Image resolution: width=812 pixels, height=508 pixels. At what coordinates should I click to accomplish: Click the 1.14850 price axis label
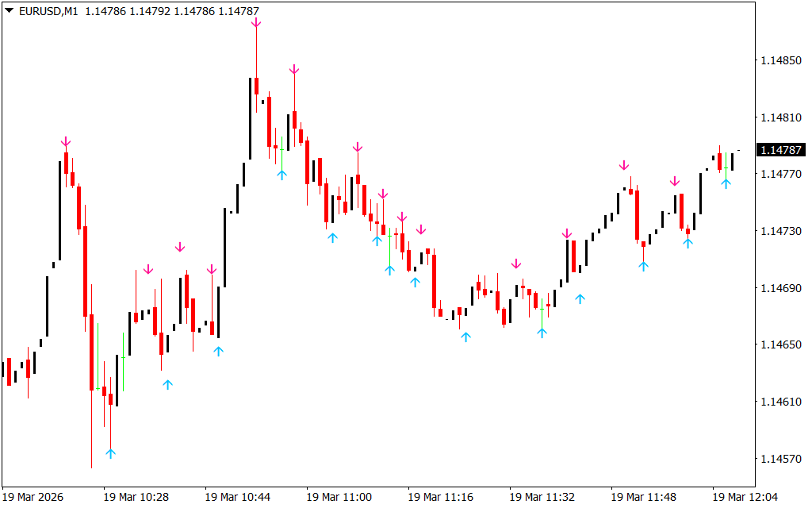(x=780, y=60)
